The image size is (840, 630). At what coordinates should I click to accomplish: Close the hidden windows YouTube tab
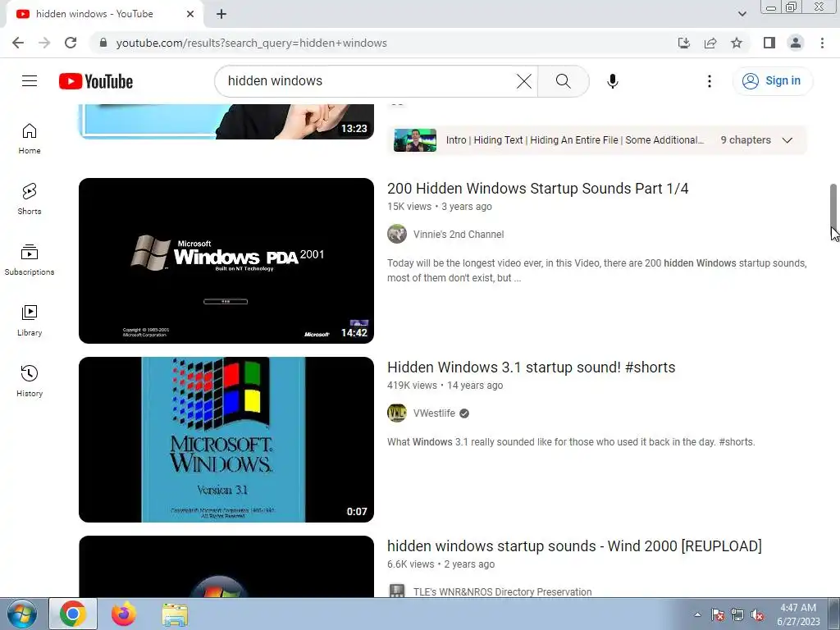[190, 14]
